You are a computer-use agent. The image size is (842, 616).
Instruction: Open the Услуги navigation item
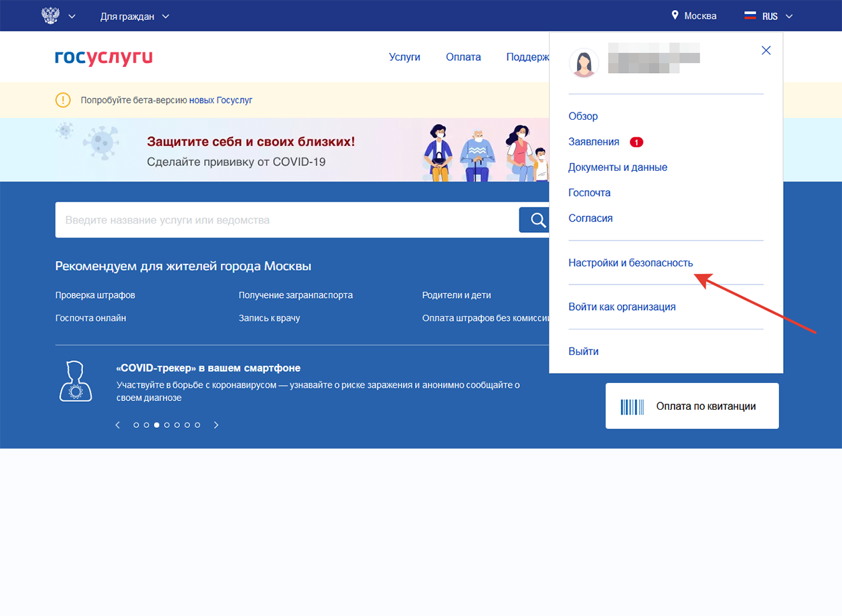pos(404,57)
